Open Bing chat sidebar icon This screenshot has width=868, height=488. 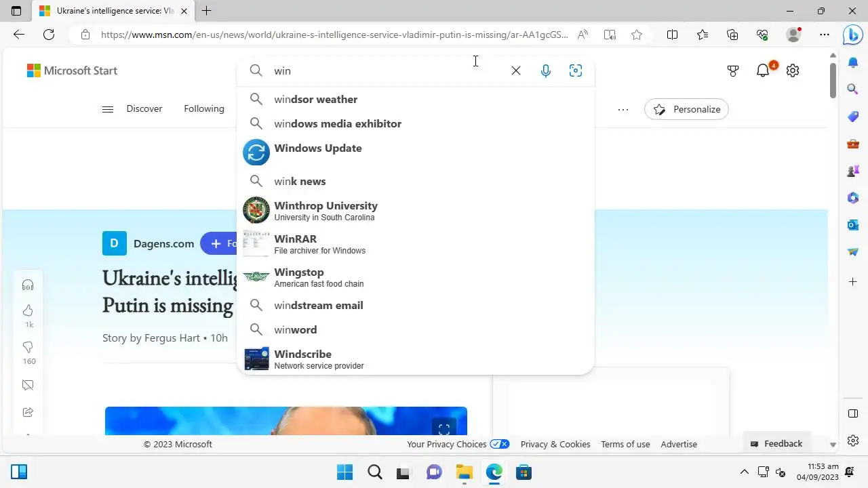click(852, 35)
